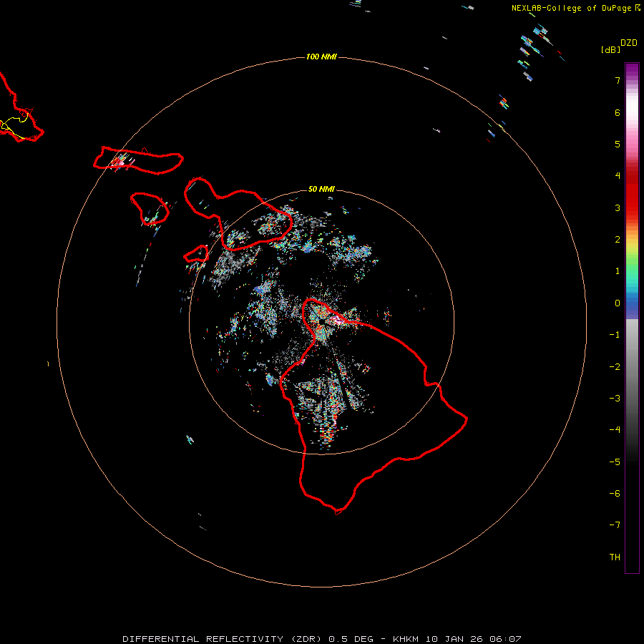Image resolution: width=644 pixels, height=644 pixels.
Task: Click the "-7" value on the color scale
Action: click(x=615, y=525)
